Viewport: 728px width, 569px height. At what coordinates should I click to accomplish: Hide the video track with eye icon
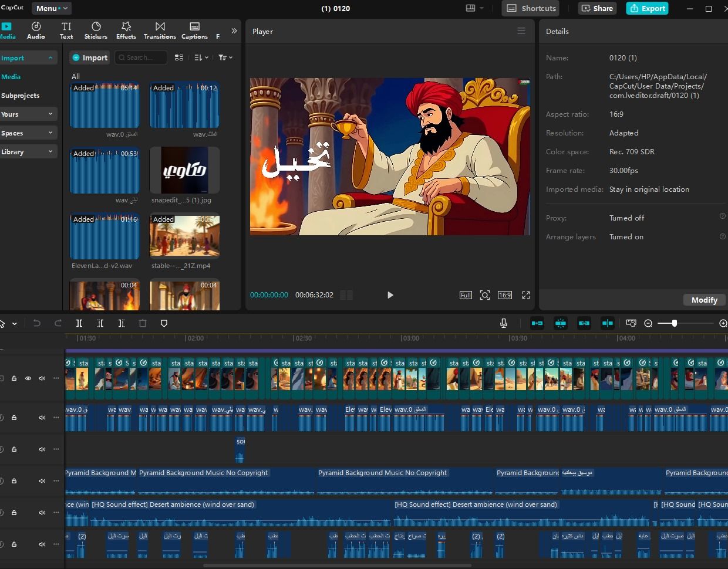pos(28,378)
